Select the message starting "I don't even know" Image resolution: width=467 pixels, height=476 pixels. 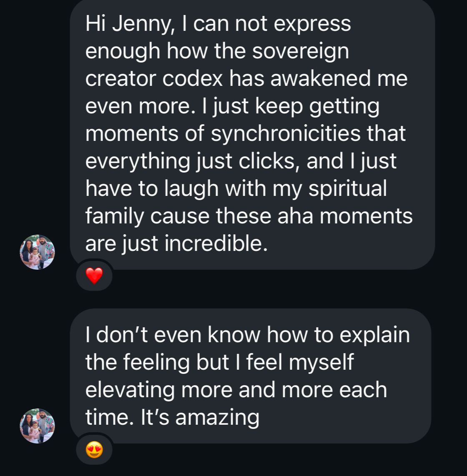tap(250, 375)
